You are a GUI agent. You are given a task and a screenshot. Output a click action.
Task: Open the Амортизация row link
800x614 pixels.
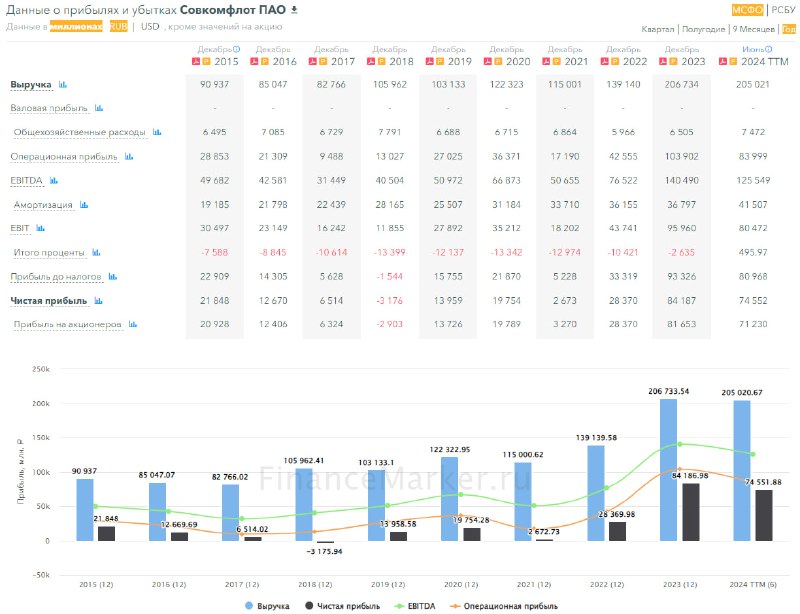coord(43,205)
